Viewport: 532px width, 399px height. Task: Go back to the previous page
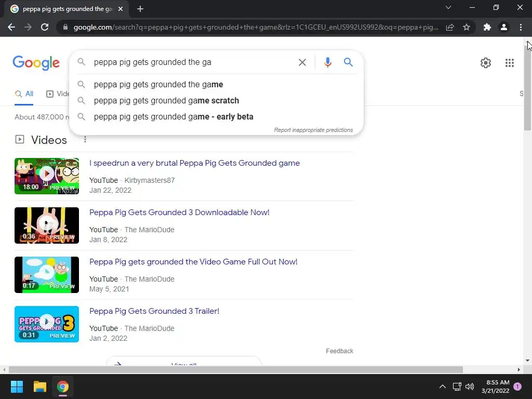tap(11, 27)
